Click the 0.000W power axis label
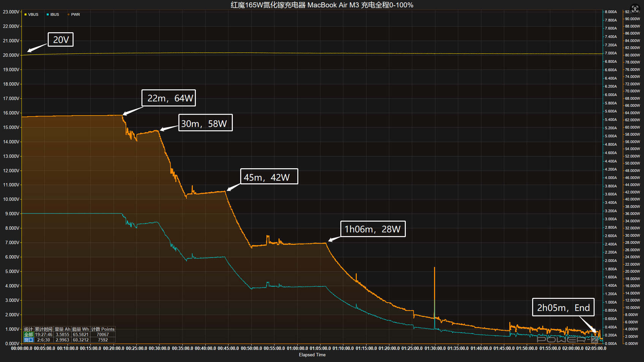This screenshot has height=362, width=644. click(632, 344)
